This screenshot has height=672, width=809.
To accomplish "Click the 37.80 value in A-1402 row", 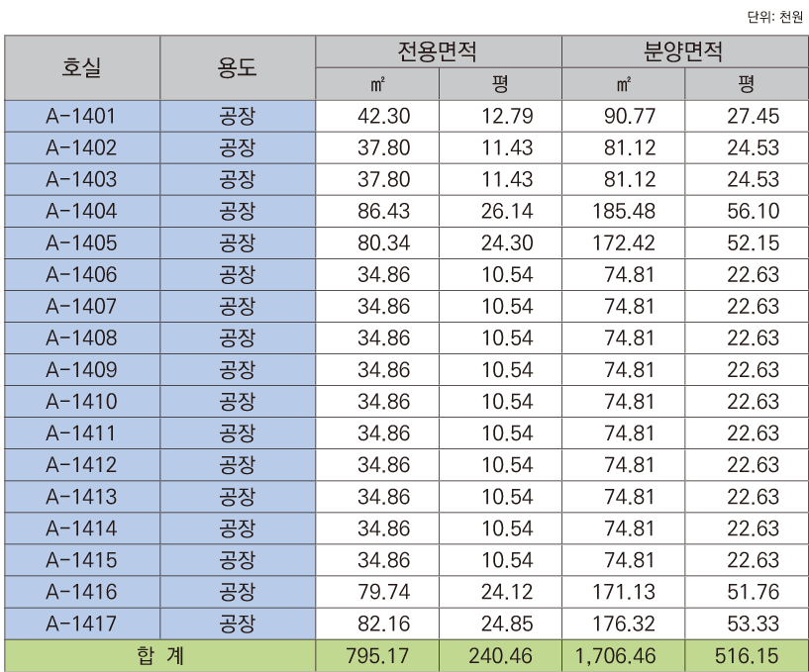I will pyautogui.click(x=384, y=148).
